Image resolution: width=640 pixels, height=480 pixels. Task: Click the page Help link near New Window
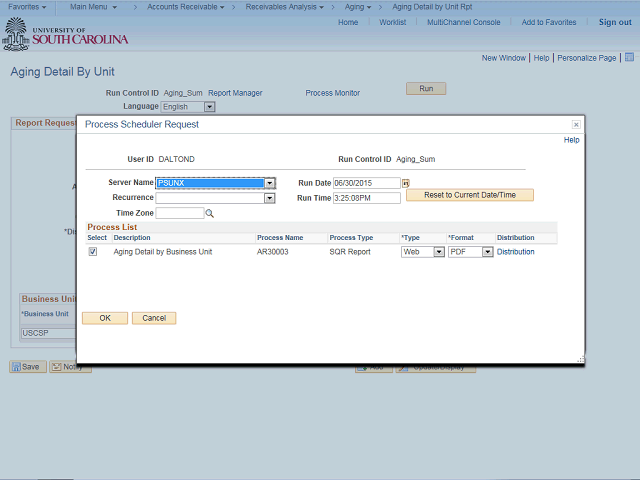pyautogui.click(x=541, y=58)
